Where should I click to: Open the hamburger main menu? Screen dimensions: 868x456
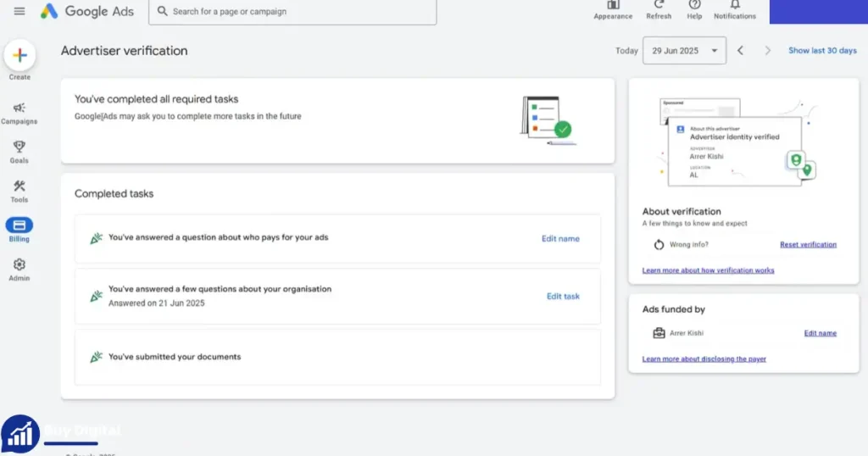coord(19,11)
